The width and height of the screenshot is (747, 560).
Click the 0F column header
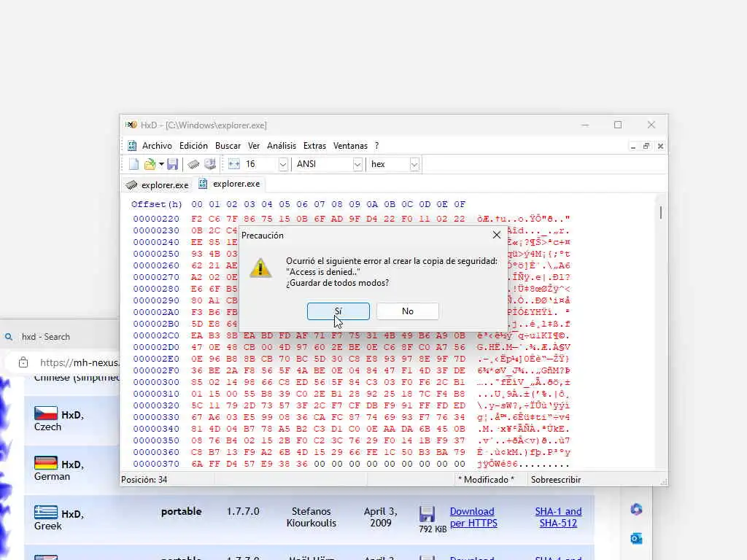tap(460, 204)
